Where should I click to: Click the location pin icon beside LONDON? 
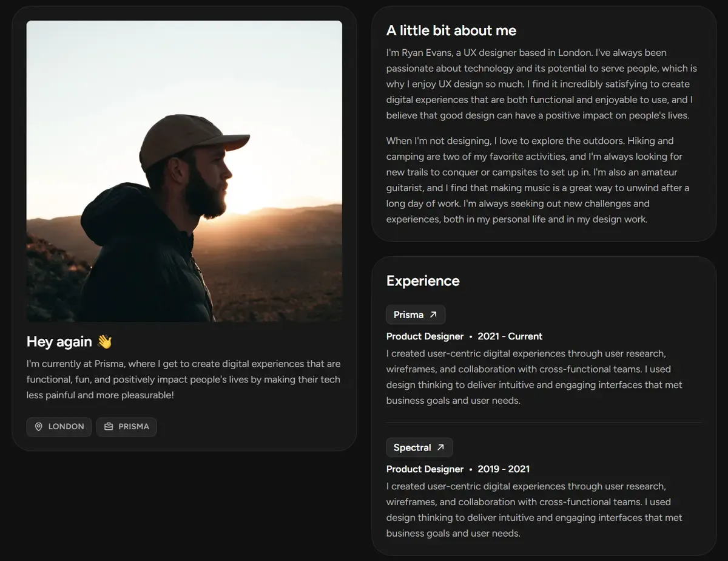point(39,427)
